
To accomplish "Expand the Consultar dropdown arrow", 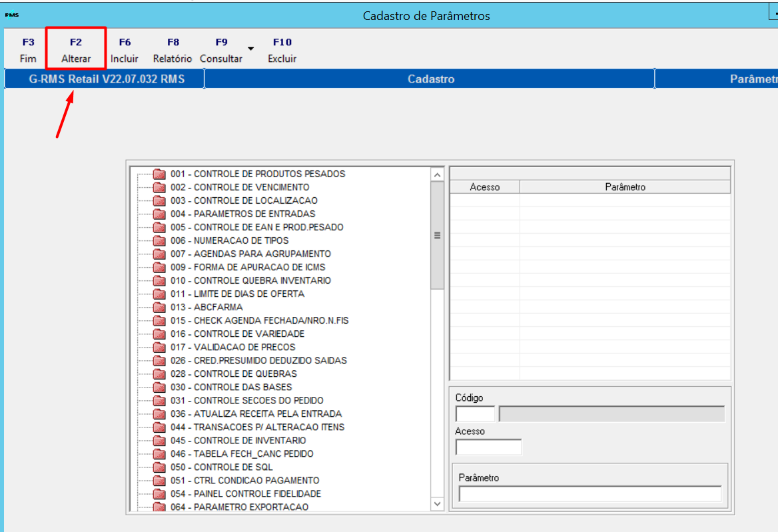I will [x=251, y=49].
